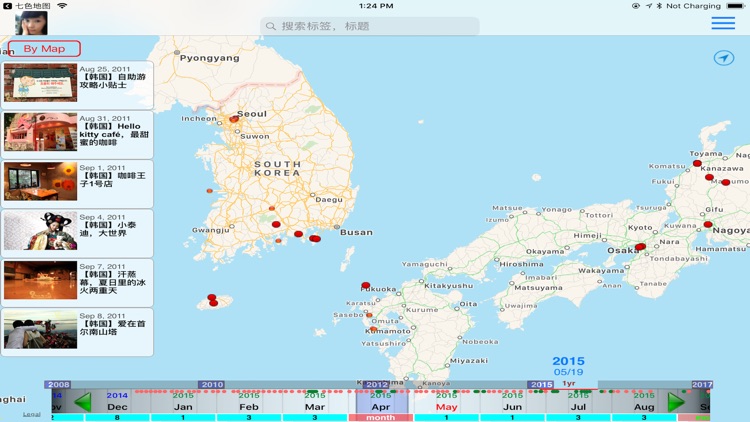The image size is (750, 422).
Task: Toggle the By Map view button
Action: [x=44, y=49]
